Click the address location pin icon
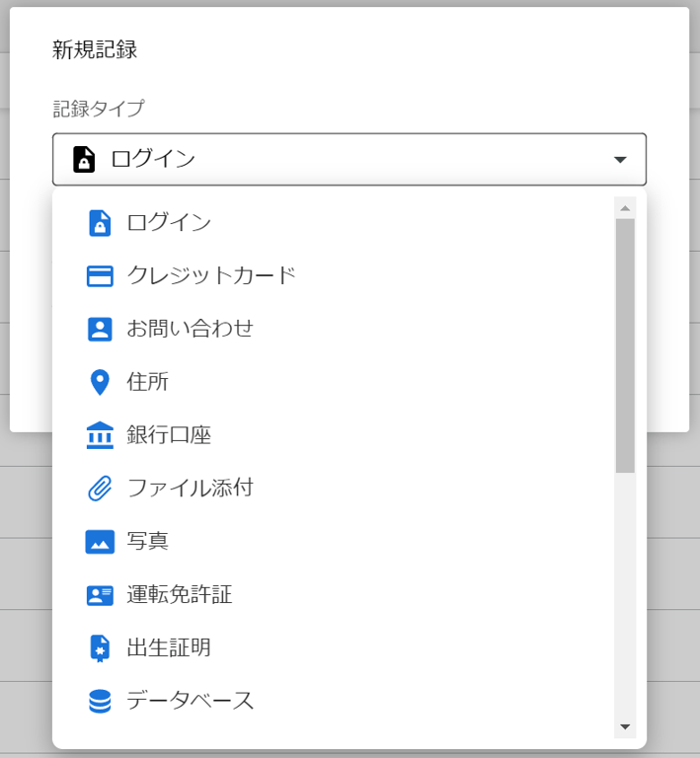The height and width of the screenshot is (758, 700). 100,382
